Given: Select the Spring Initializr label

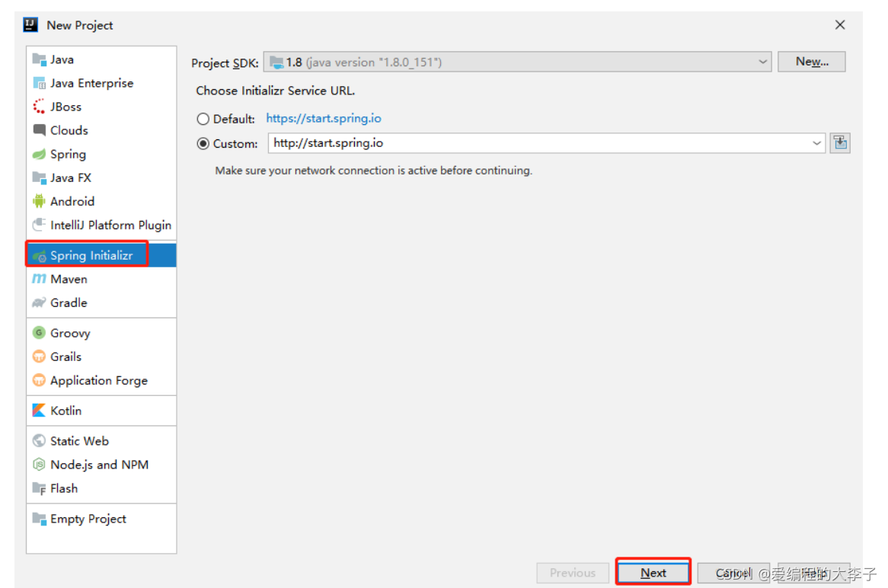Looking at the screenshot, I should coord(91,255).
